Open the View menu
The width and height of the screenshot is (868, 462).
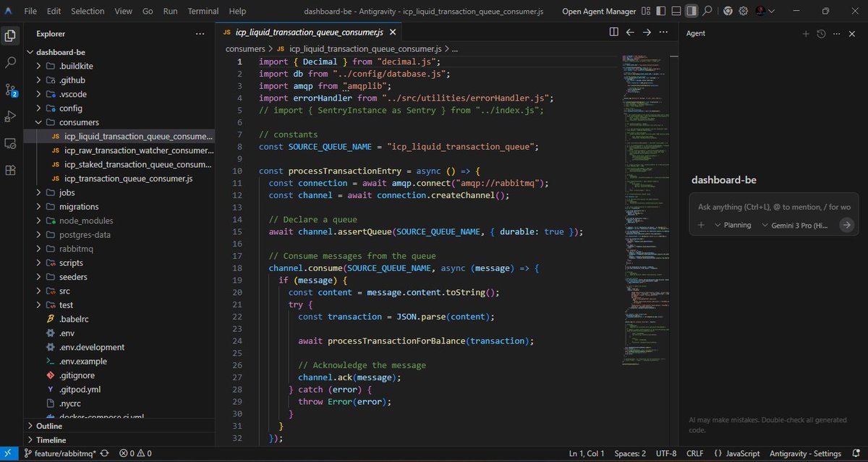(x=124, y=11)
